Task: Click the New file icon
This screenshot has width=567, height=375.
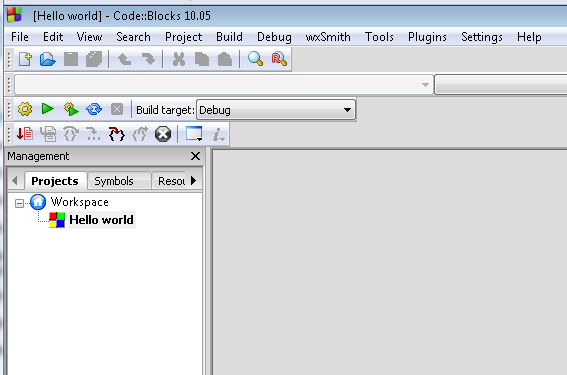Action: pos(25,59)
